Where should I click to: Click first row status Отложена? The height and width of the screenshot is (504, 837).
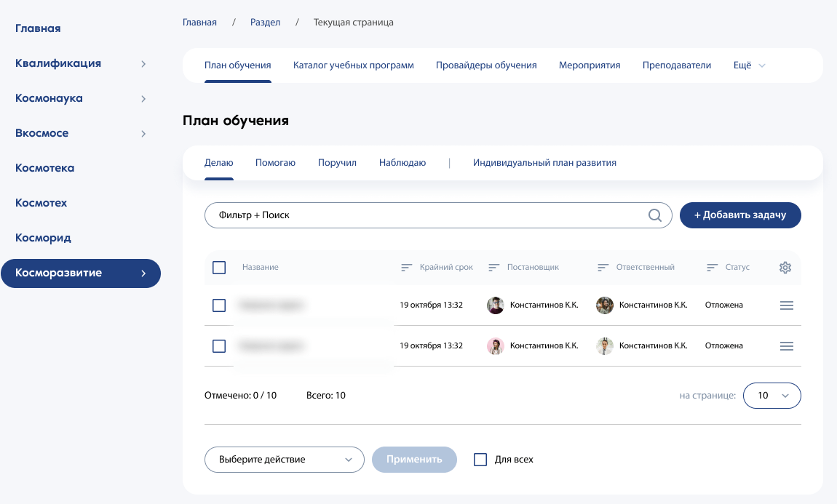click(x=724, y=305)
